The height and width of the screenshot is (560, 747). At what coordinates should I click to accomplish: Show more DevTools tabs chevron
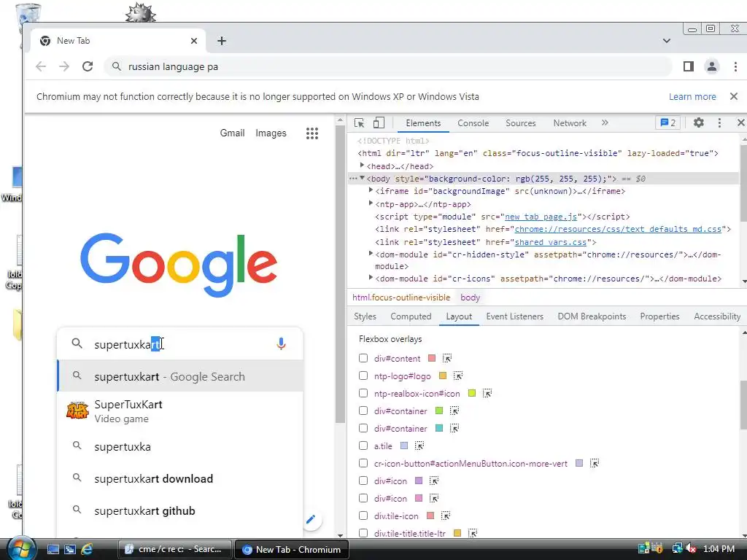pyautogui.click(x=605, y=122)
